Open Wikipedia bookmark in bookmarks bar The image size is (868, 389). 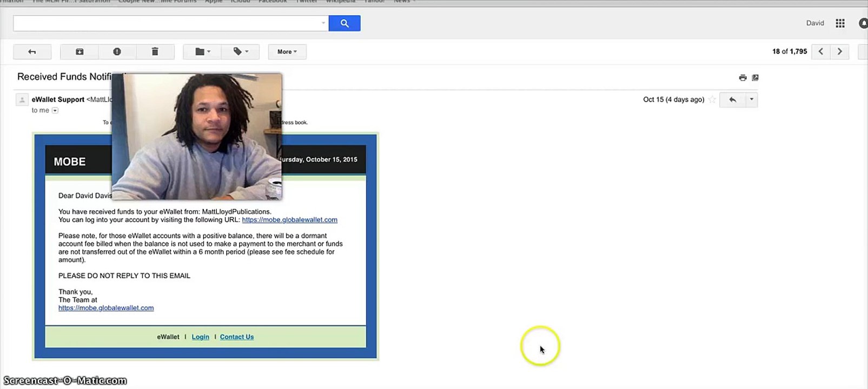pyautogui.click(x=341, y=2)
